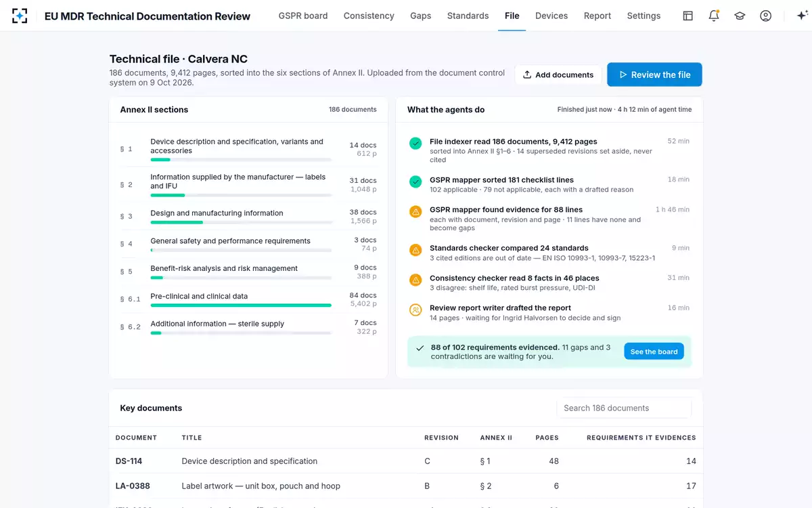This screenshot has width=812, height=508.
Task: Click the Standards checker compared 24 standards line
Action: [509, 248]
